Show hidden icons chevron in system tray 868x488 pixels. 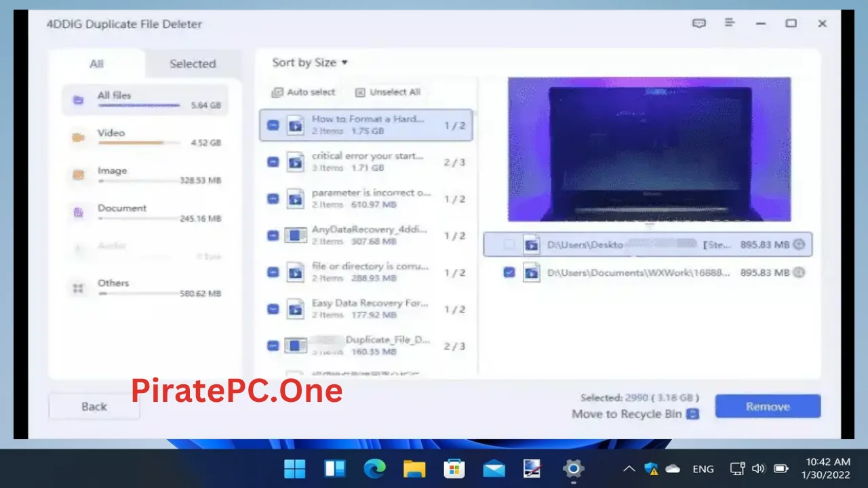[629, 468]
